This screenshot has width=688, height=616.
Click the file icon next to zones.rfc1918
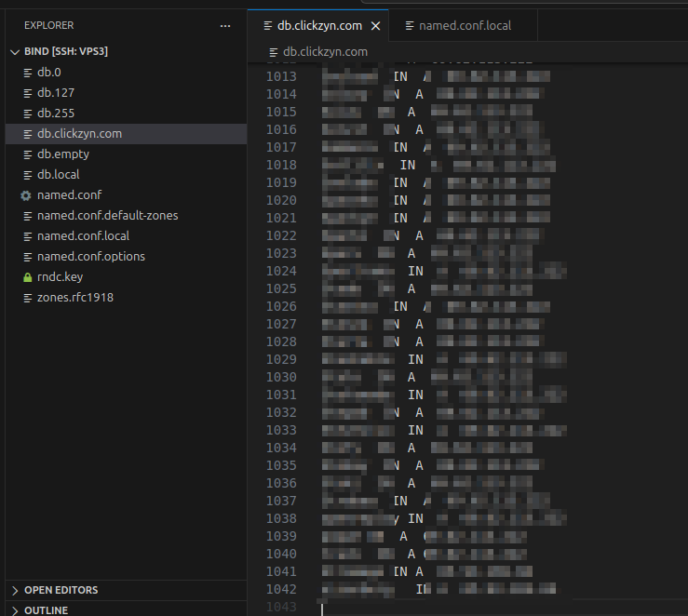tap(26, 298)
